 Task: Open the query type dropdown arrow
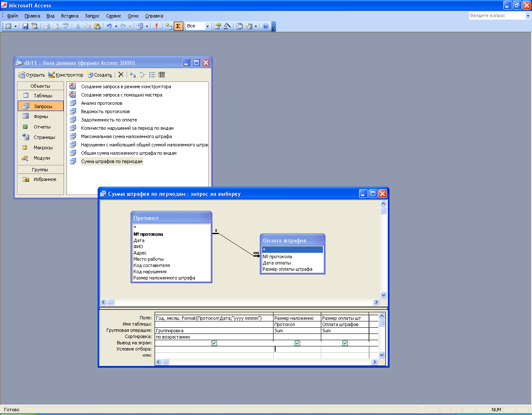[146, 26]
